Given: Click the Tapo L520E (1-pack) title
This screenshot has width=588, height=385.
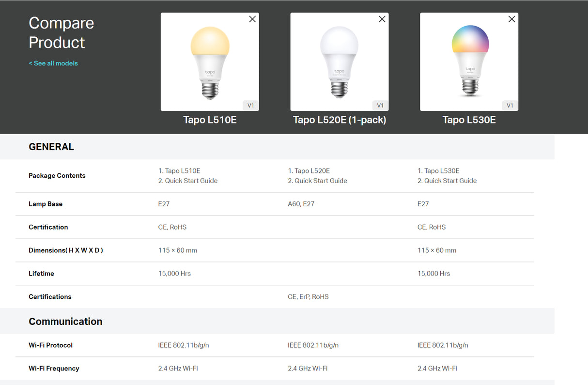Looking at the screenshot, I should tap(339, 120).
